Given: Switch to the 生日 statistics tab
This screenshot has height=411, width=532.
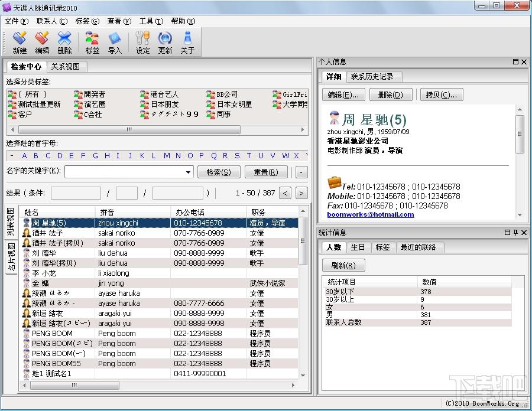Looking at the screenshot, I should point(358,247).
